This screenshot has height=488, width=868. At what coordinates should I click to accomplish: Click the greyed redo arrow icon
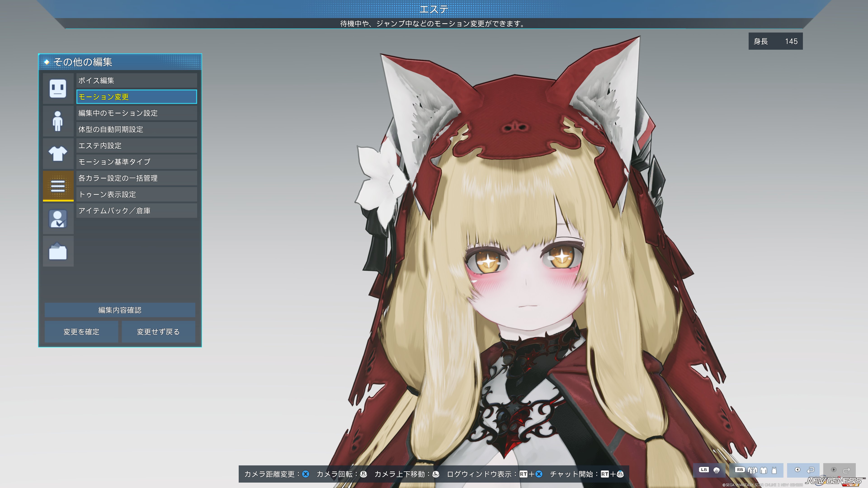point(847,470)
